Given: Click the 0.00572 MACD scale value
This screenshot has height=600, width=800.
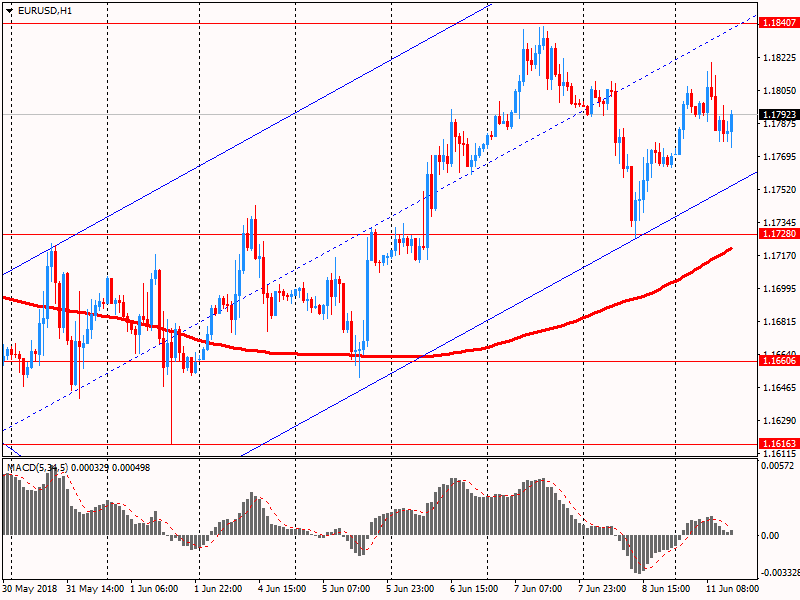Looking at the screenshot, I should 778,466.
